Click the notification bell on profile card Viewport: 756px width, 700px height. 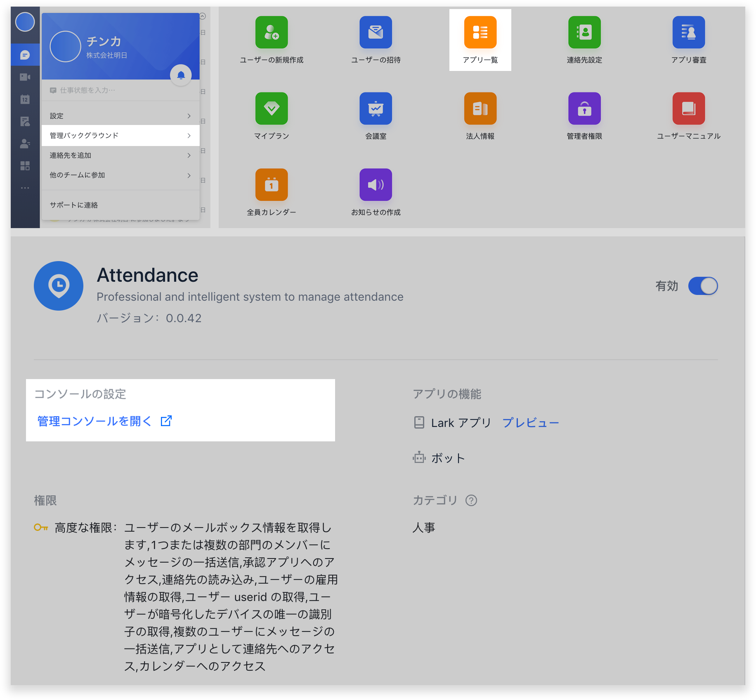click(x=181, y=75)
